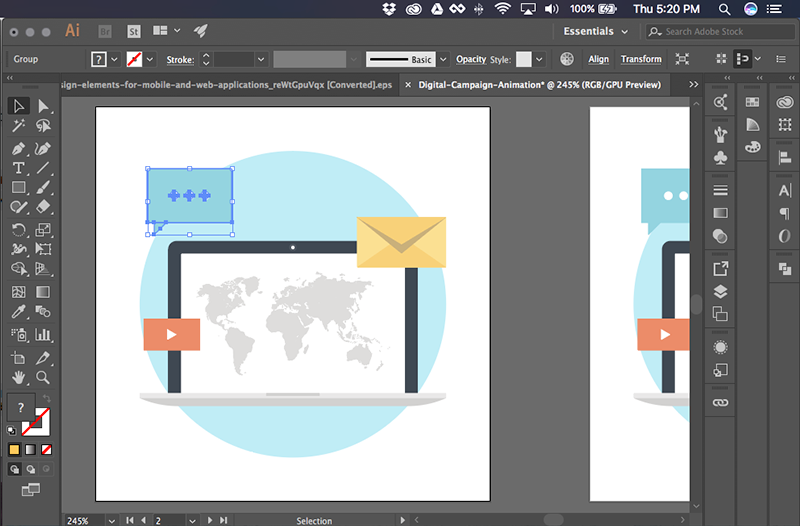Change the screen mode button
This screenshot has height=526, width=800.
(31, 490)
